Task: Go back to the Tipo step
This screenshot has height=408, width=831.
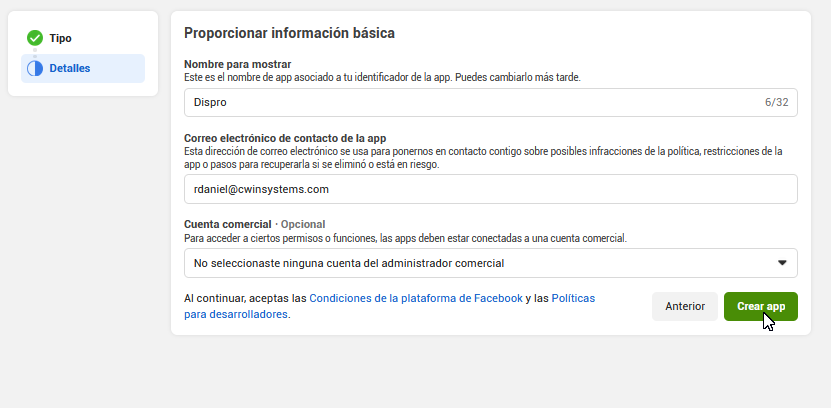Action: pyautogui.click(x=60, y=38)
